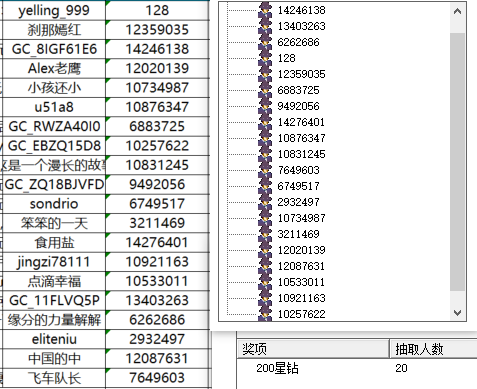Select winner ID 10831245 in tree list

click(x=301, y=154)
